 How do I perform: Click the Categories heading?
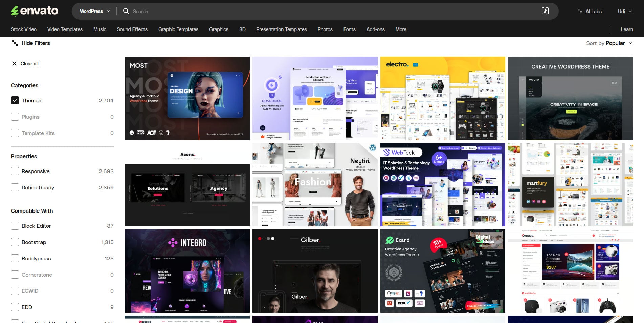point(24,85)
